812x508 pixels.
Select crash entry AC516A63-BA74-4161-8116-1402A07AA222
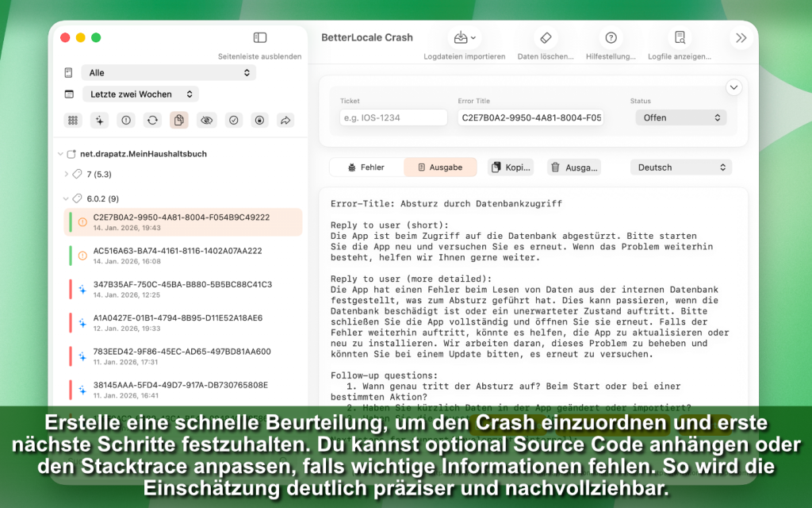coord(178,256)
